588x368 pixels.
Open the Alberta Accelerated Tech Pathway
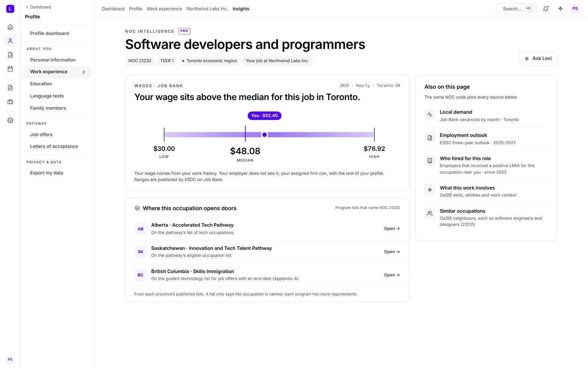coord(267,229)
